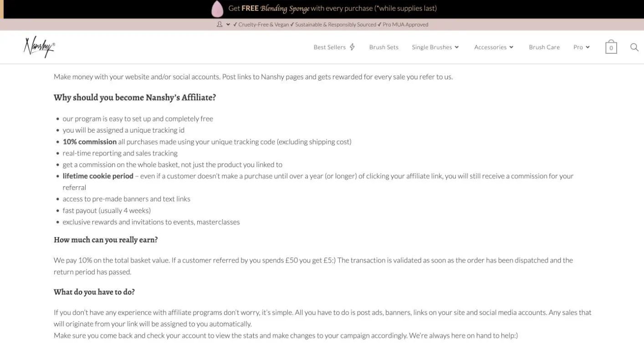Open the shopping bag cart icon
The image size is (644, 349).
click(x=611, y=46)
